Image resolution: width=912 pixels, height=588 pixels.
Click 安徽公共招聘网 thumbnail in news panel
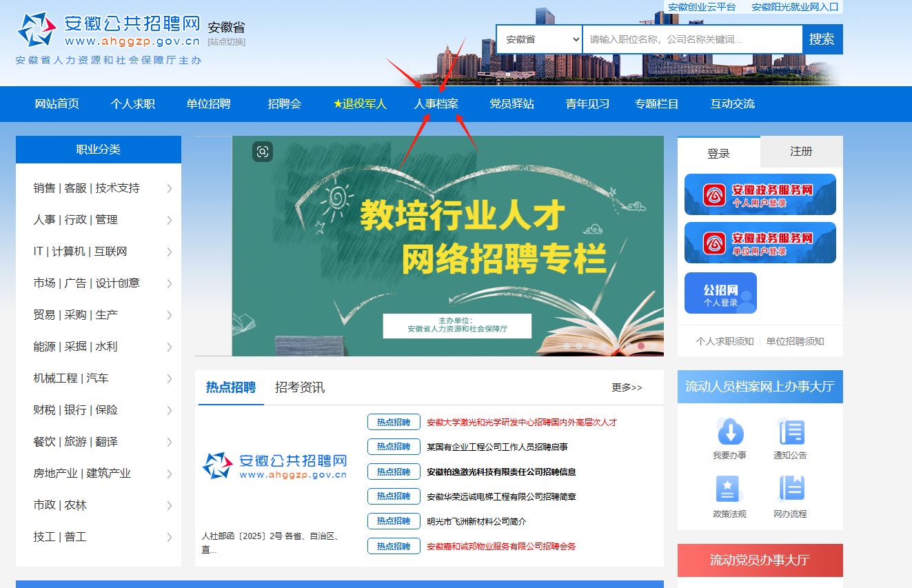pyautogui.click(x=274, y=467)
